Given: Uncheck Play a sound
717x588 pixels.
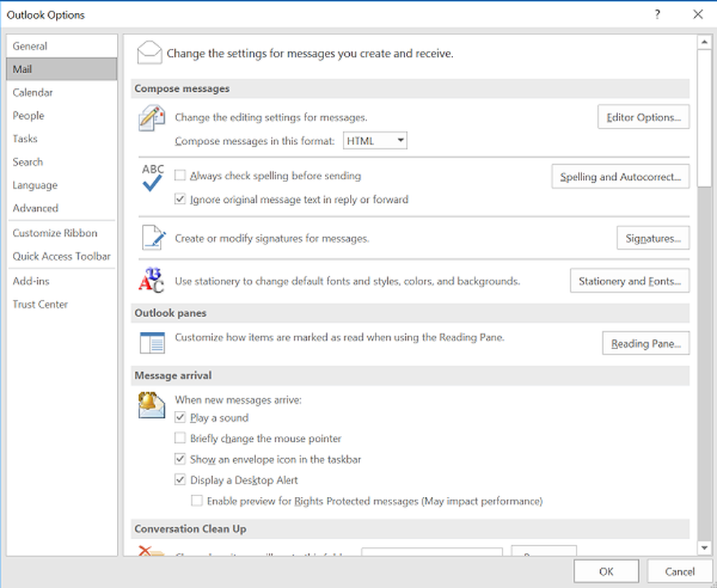Looking at the screenshot, I should [x=180, y=417].
